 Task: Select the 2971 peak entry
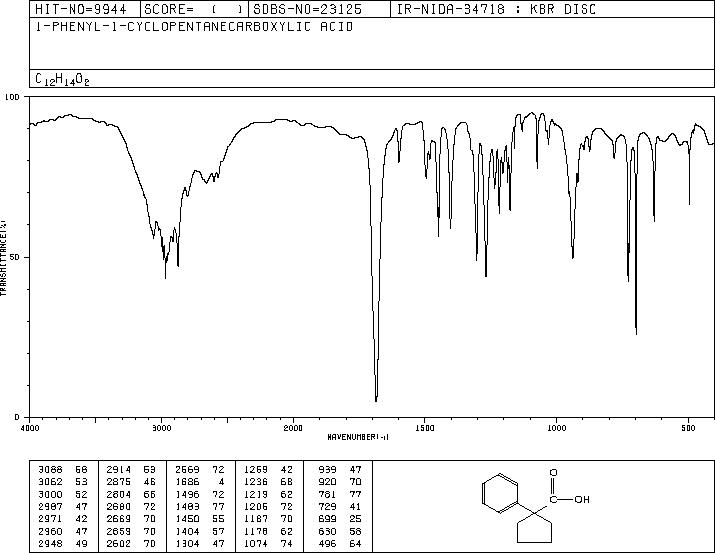[62, 519]
